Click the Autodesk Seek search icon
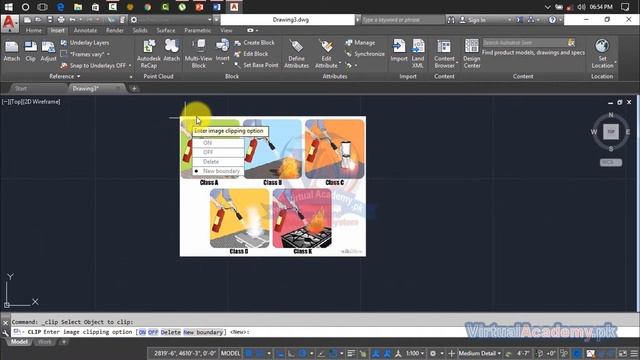Viewport: 640px width, 360px height. coord(571,42)
